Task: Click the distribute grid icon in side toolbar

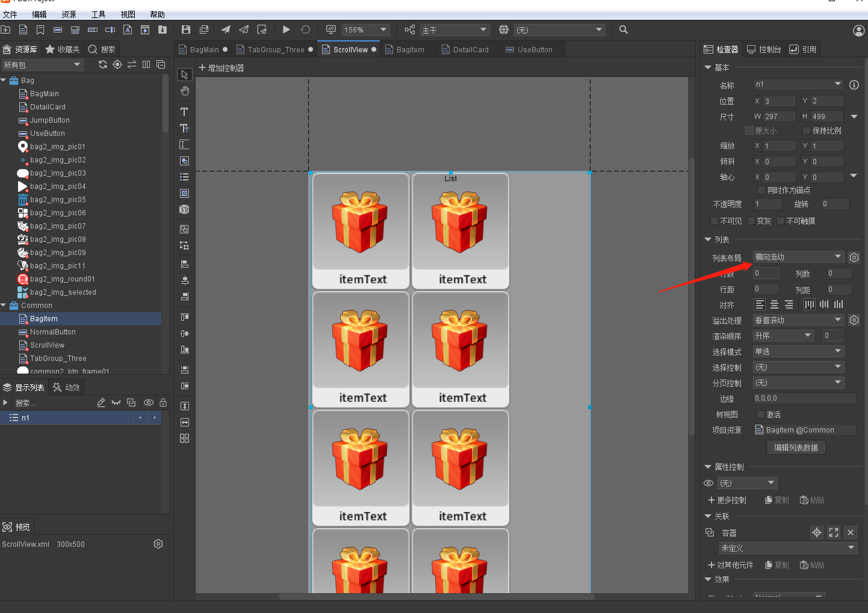Action: [x=184, y=439]
